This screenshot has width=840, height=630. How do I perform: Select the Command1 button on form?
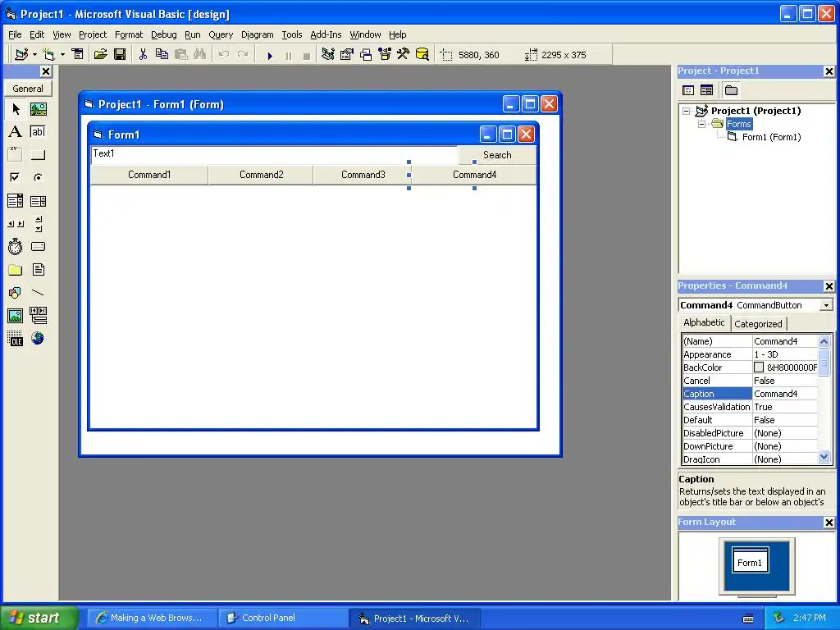pyautogui.click(x=149, y=175)
